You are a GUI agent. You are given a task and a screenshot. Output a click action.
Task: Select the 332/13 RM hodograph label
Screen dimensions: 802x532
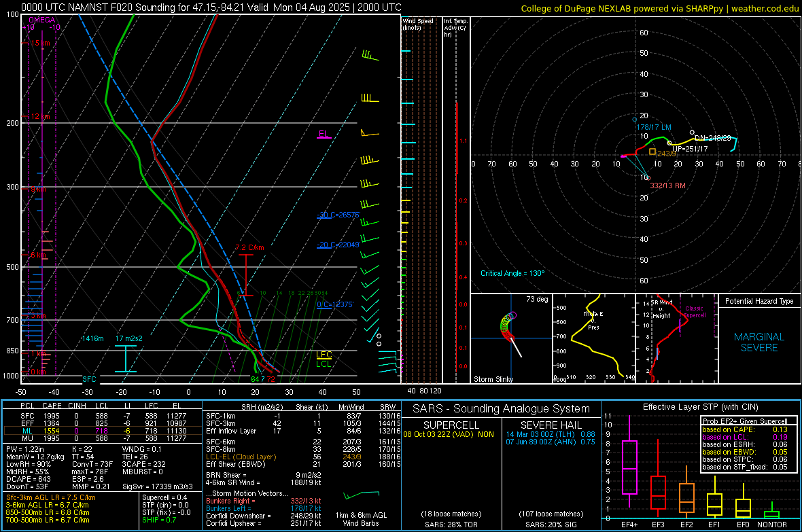[x=667, y=185]
